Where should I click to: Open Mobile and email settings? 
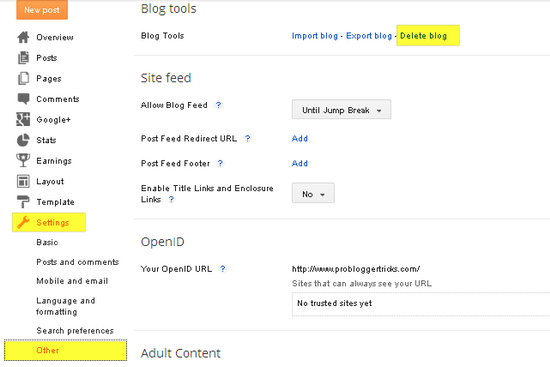[72, 281]
